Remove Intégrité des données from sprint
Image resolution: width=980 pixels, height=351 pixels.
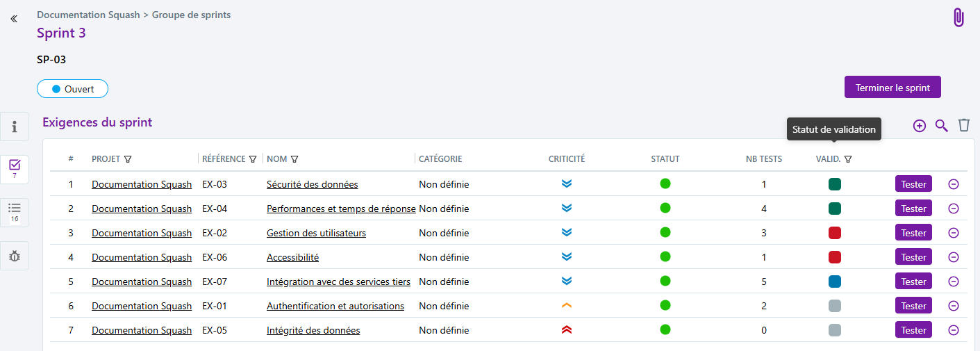pos(954,330)
